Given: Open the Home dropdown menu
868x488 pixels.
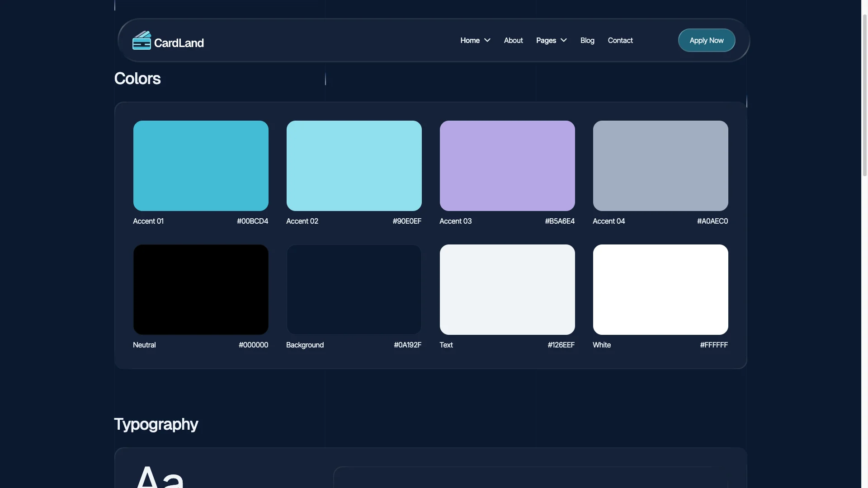Looking at the screenshot, I should pyautogui.click(x=475, y=40).
